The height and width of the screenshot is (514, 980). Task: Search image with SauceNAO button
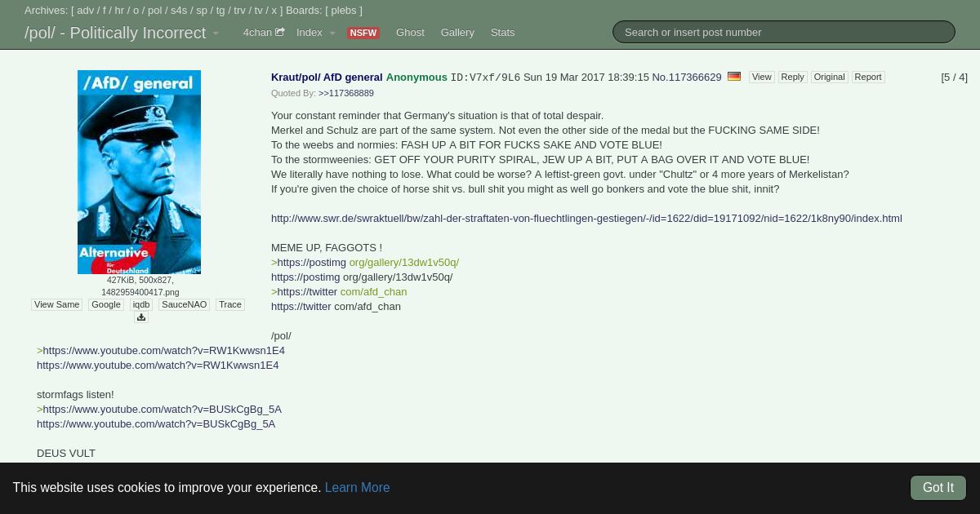click(184, 304)
